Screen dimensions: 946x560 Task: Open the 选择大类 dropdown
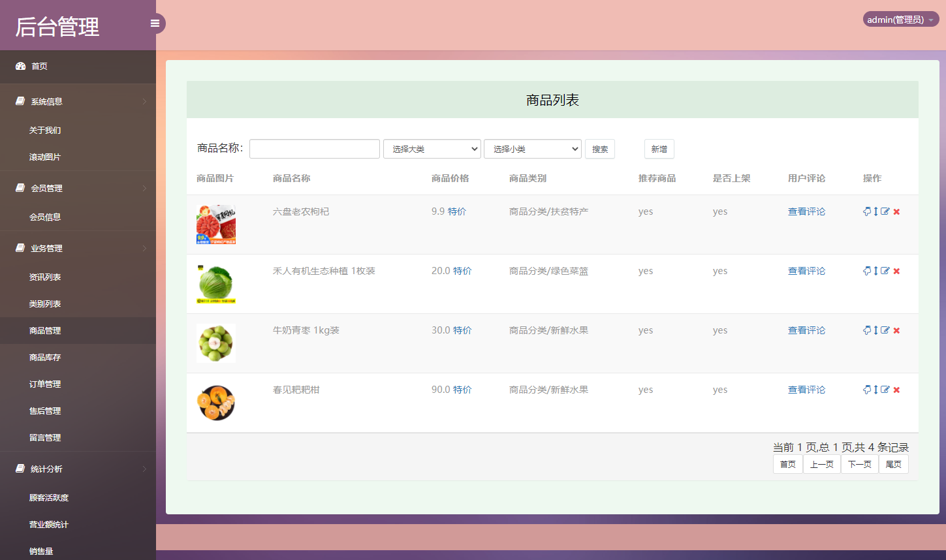432,149
